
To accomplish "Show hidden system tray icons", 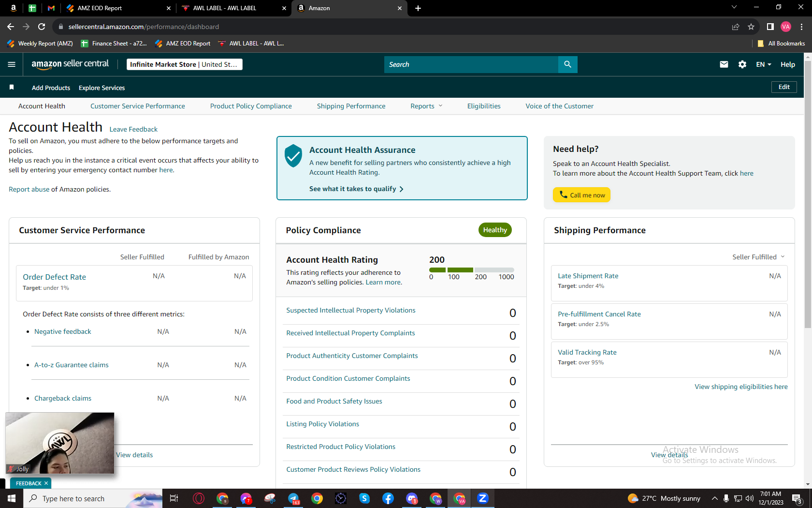I will (x=714, y=498).
